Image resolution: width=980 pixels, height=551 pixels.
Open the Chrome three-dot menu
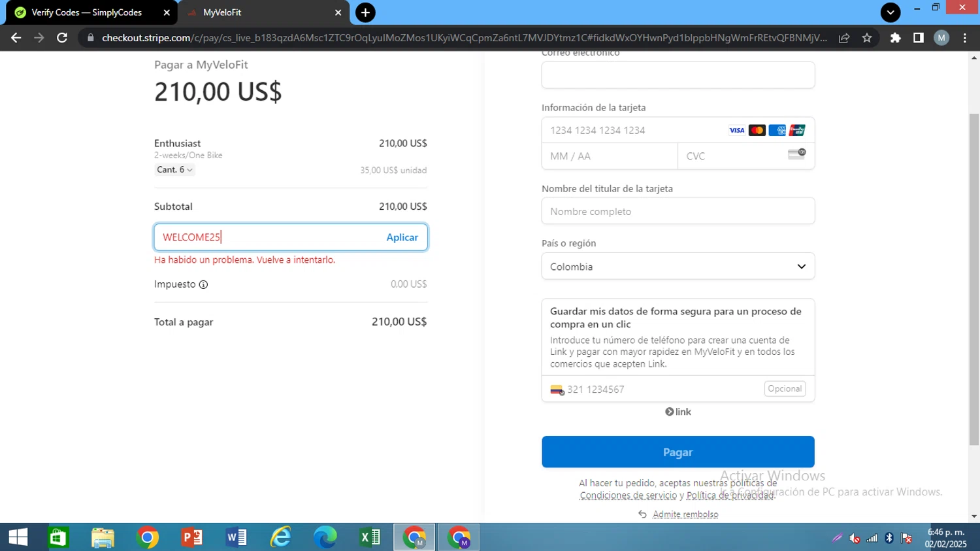coord(965,38)
